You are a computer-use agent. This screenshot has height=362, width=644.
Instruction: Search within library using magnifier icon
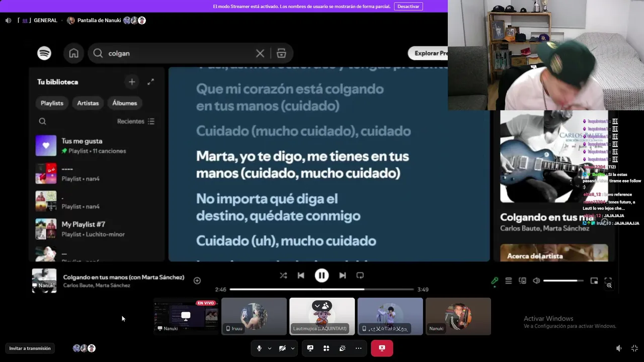[43, 121]
